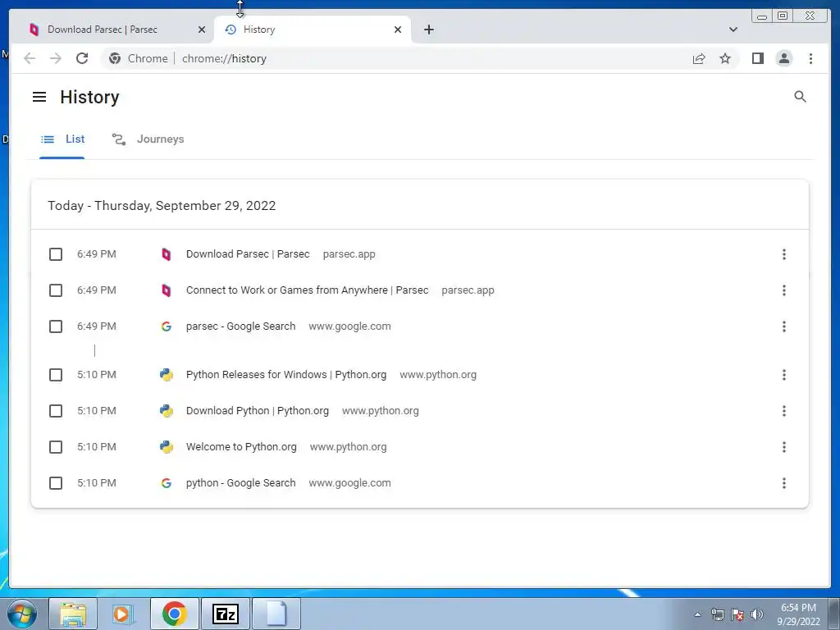Click Chrome icon in taskbar
This screenshot has width=840, height=630.
click(x=174, y=614)
